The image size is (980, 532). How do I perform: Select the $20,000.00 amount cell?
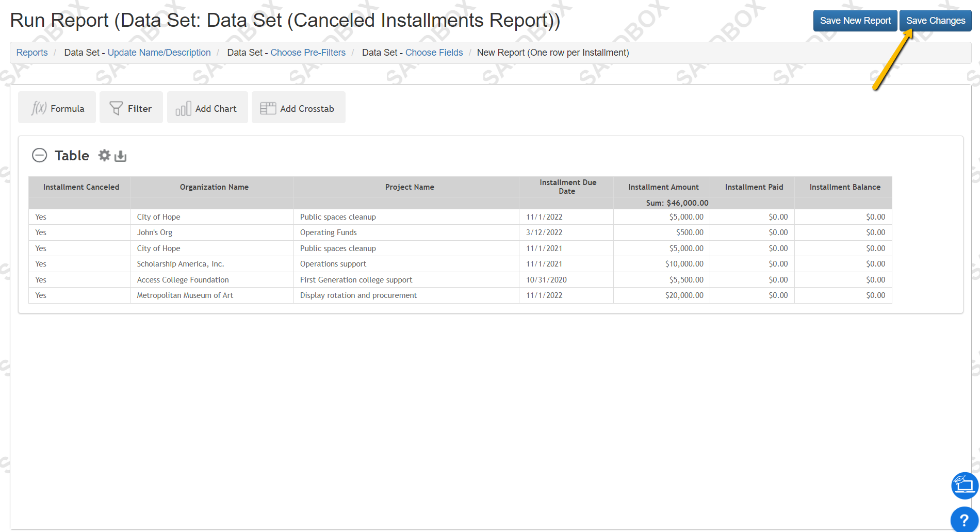662,295
